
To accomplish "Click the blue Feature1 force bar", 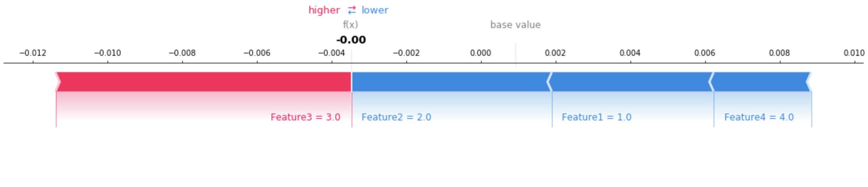I will coord(632,82).
